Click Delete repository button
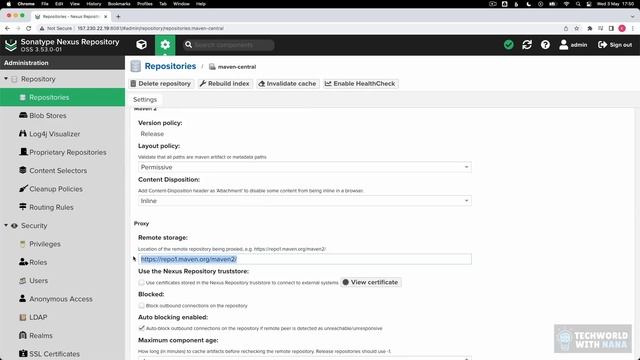640x360 pixels. coord(161,84)
